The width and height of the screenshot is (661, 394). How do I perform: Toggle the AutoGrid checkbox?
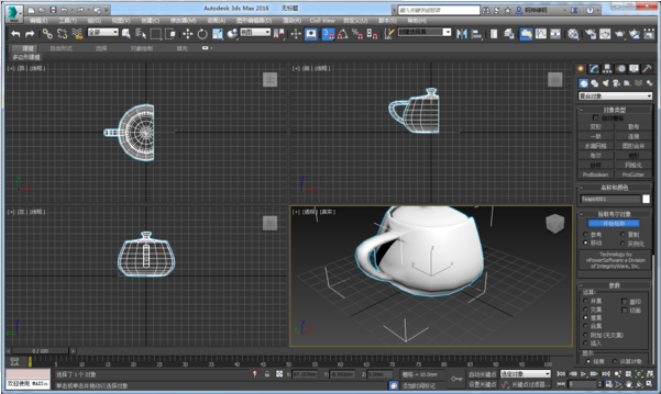click(x=595, y=118)
